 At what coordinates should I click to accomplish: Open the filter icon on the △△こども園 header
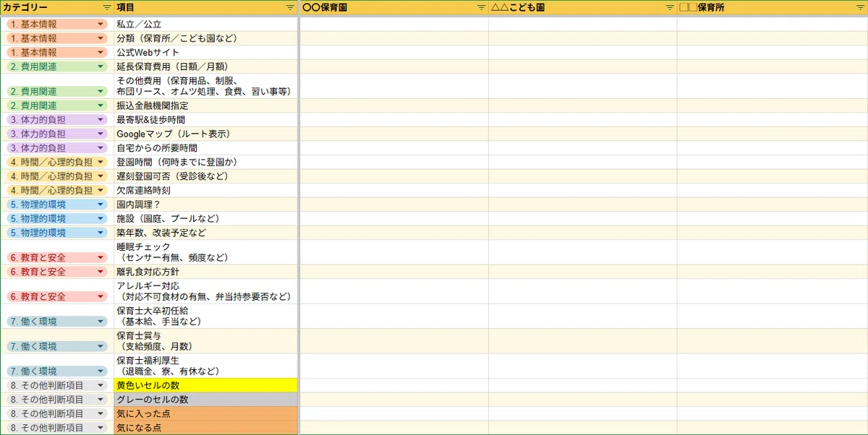(x=670, y=7)
